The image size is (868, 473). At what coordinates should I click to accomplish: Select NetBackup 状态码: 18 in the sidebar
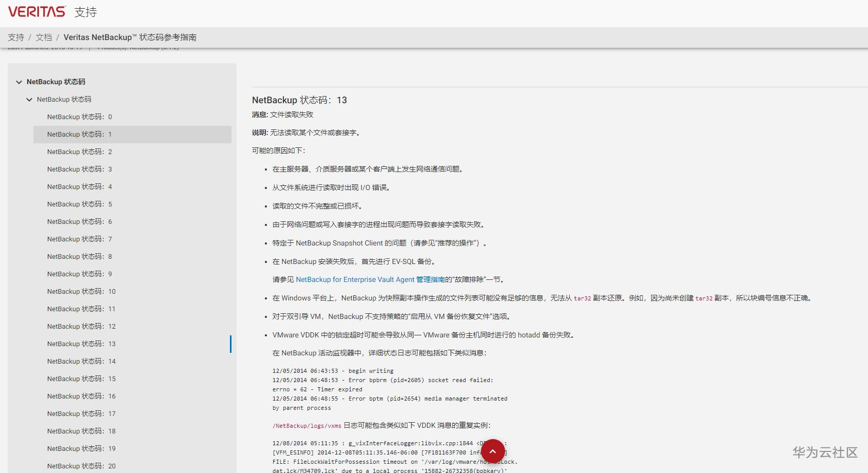80,431
